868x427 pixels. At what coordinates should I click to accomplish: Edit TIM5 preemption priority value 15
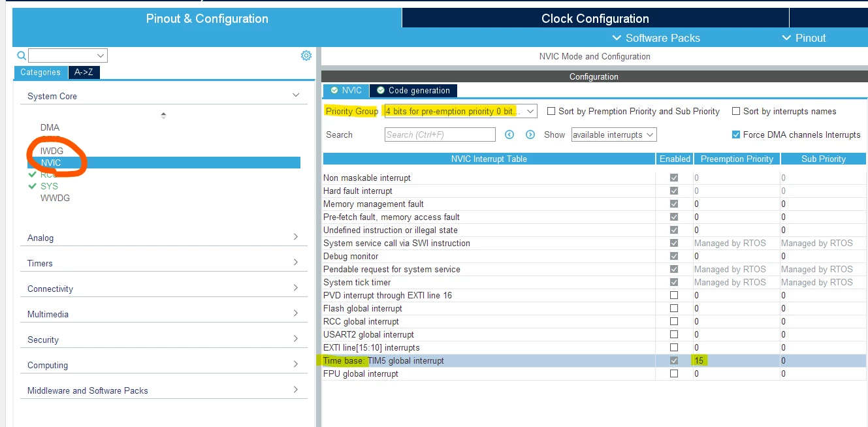[x=736, y=360]
